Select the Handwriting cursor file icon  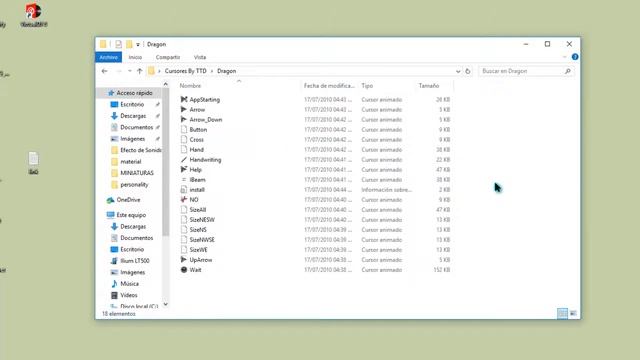(x=184, y=160)
